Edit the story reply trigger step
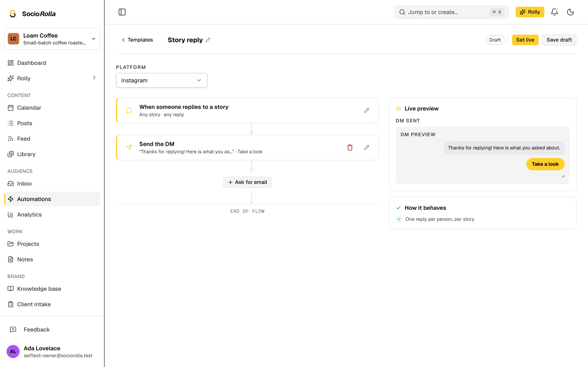Viewport: 588px width, 367px height. point(367,110)
